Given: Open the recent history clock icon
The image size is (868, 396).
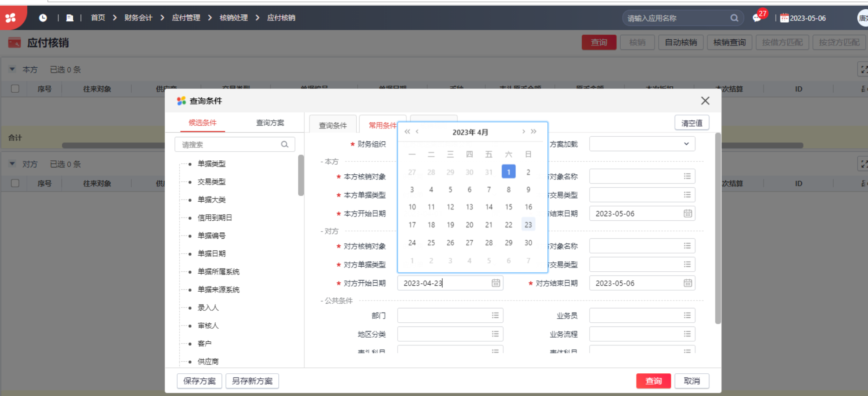Looking at the screenshot, I should pyautogui.click(x=43, y=18).
